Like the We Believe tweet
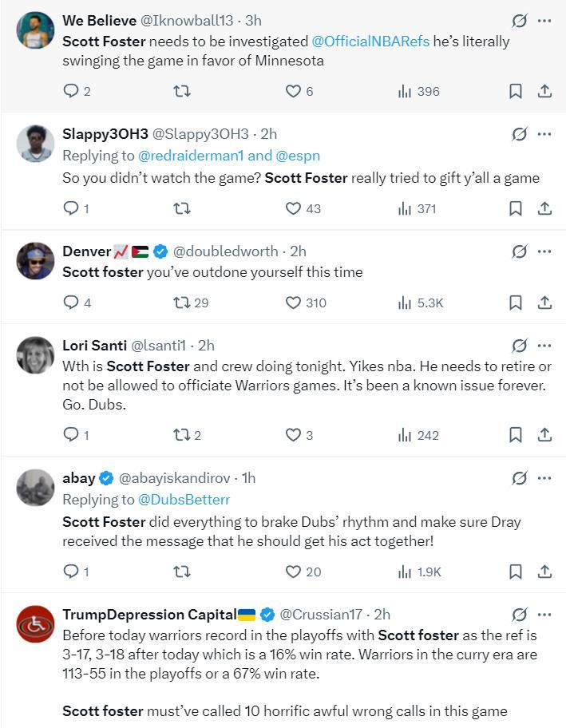The width and height of the screenshot is (566, 728). tap(293, 91)
